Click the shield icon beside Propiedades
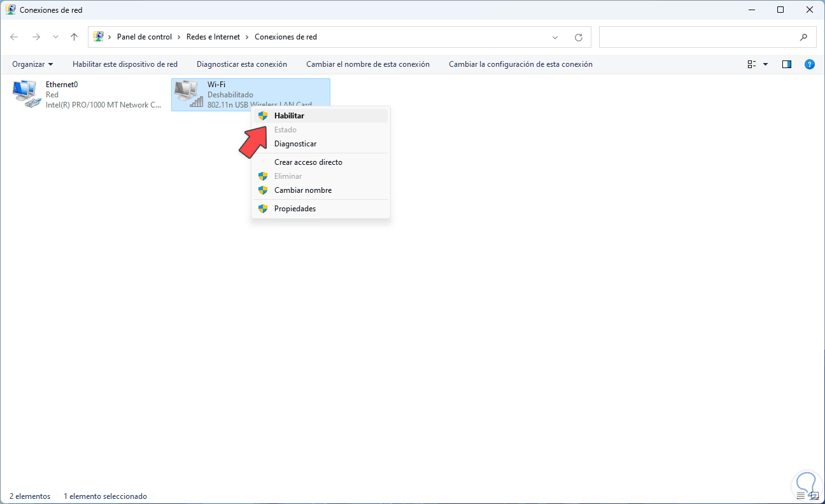This screenshot has width=825, height=504. pyautogui.click(x=262, y=209)
